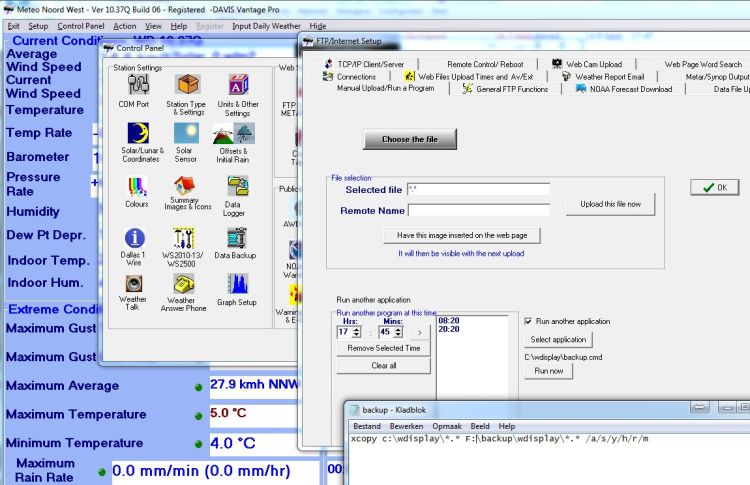Open Input Daily Weather menu
This screenshot has height=485, width=750.
(266, 26)
